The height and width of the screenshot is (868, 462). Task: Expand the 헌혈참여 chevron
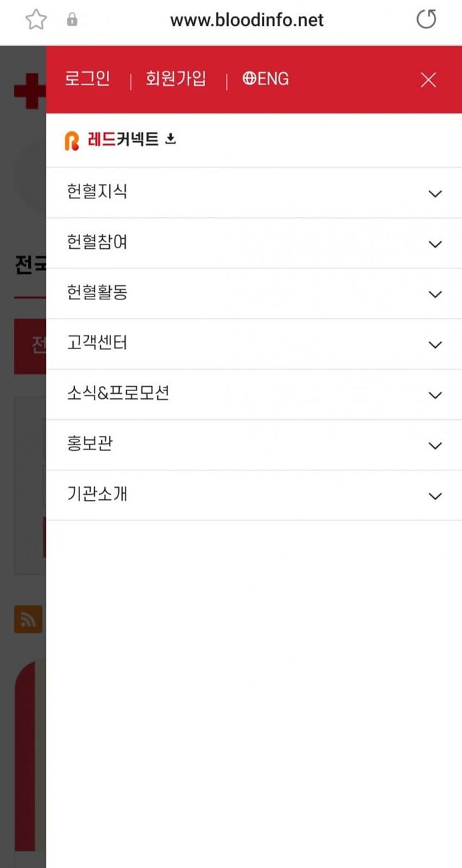coord(435,244)
